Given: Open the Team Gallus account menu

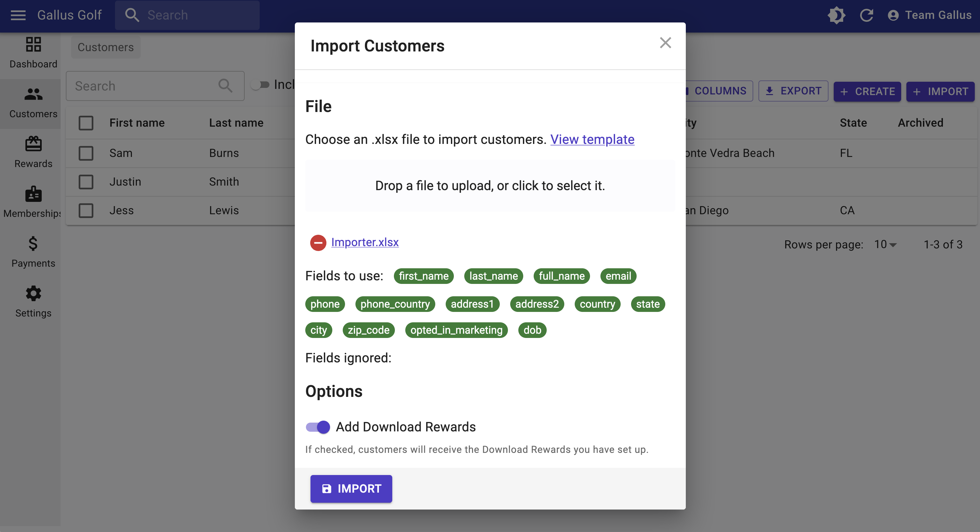Looking at the screenshot, I should pos(930,15).
